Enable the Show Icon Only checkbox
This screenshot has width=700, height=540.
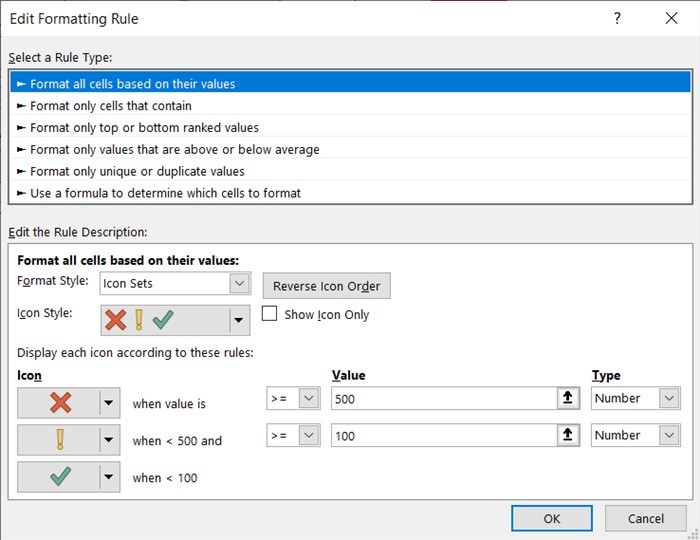click(x=269, y=314)
